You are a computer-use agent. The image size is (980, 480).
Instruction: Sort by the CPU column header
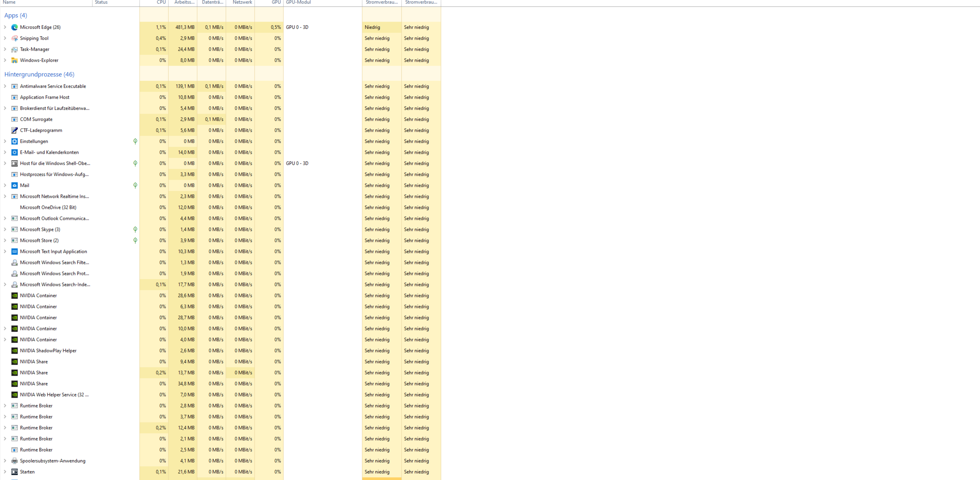[x=161, y=2]
